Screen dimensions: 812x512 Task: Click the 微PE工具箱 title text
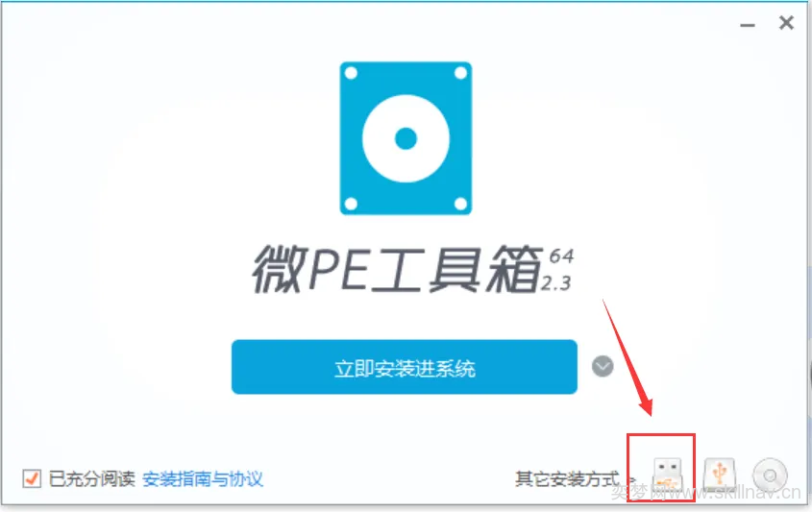coord(396,269)
